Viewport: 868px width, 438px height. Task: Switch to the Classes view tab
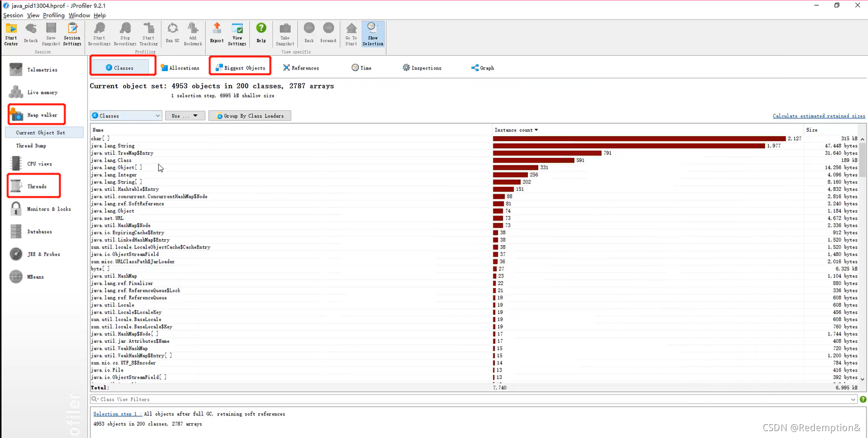(120, 68)
